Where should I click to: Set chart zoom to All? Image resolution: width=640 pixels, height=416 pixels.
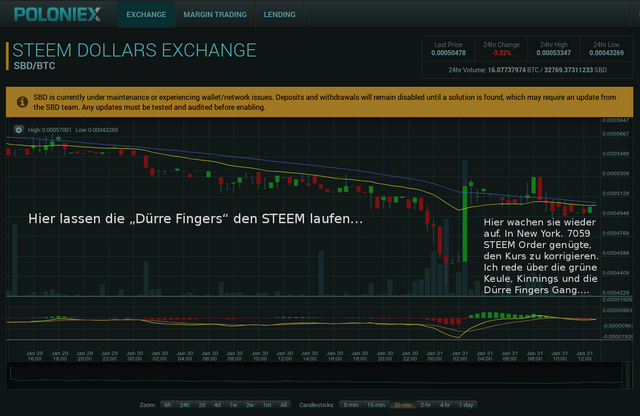(284, 405)
